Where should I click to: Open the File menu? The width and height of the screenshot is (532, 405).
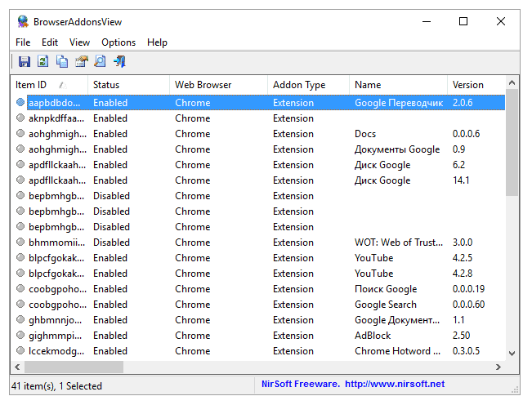[23, 42]
